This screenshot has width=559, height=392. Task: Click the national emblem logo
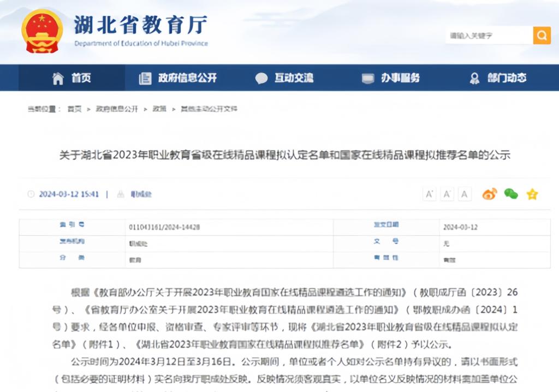[x=42, y=31]
